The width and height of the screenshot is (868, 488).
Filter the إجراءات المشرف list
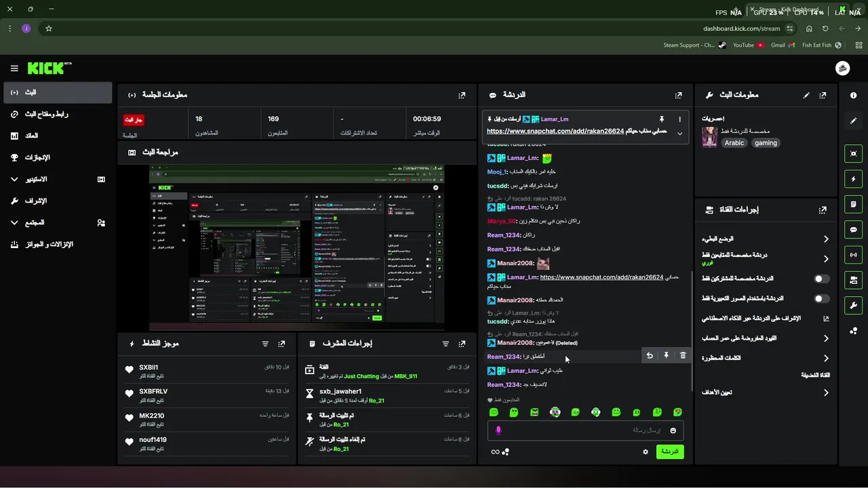445,344
